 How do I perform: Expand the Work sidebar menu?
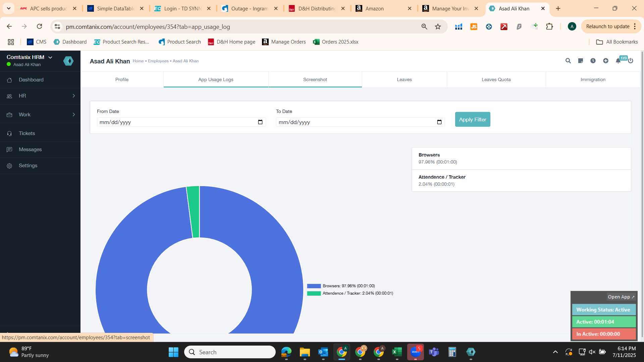[40, 115]
